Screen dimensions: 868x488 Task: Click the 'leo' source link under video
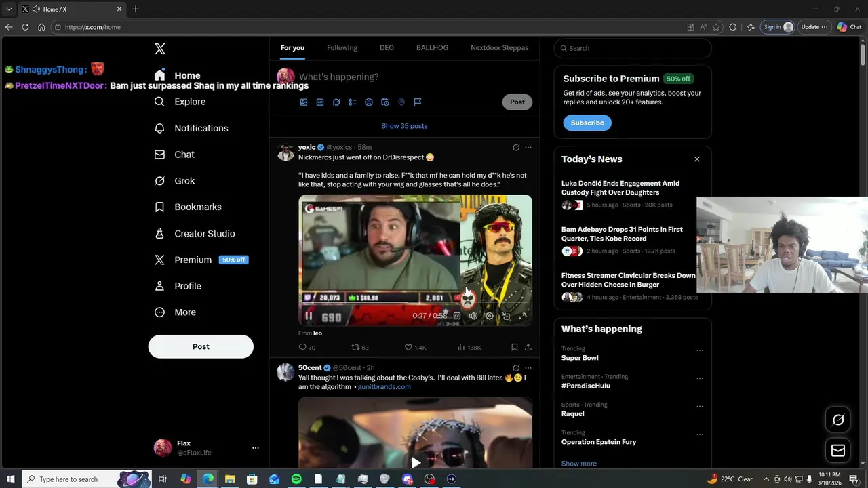(317, 333)
